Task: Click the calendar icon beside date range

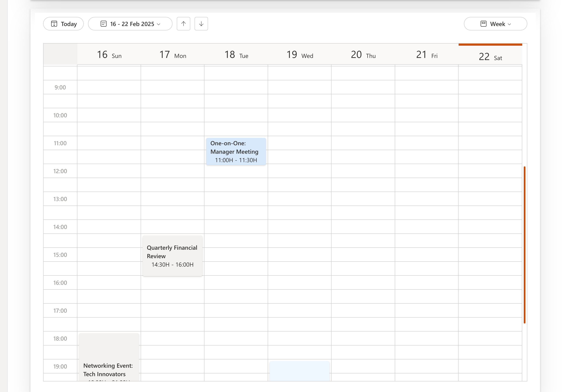Action: click(x=104, y=24)
